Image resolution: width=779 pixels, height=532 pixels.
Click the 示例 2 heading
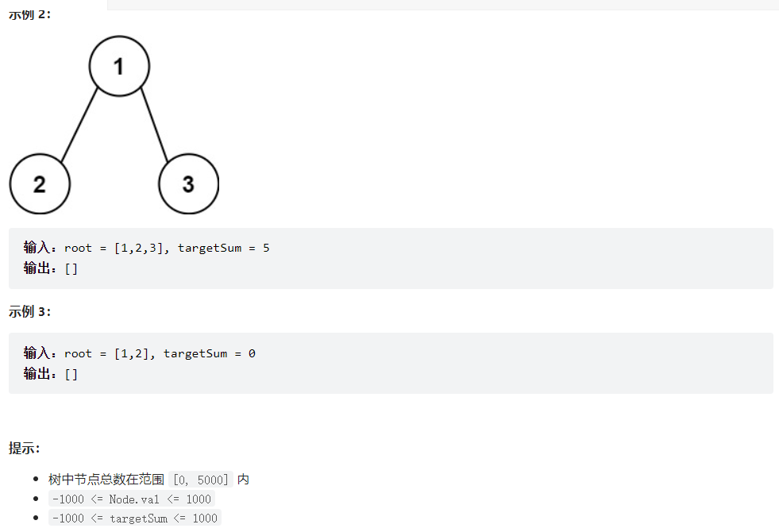click(30, 15)
